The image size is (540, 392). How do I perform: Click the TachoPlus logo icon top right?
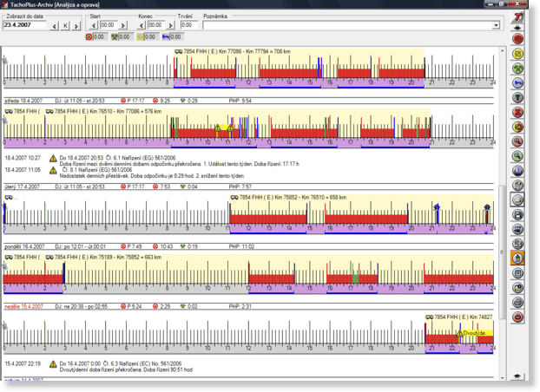coord(517,17)
